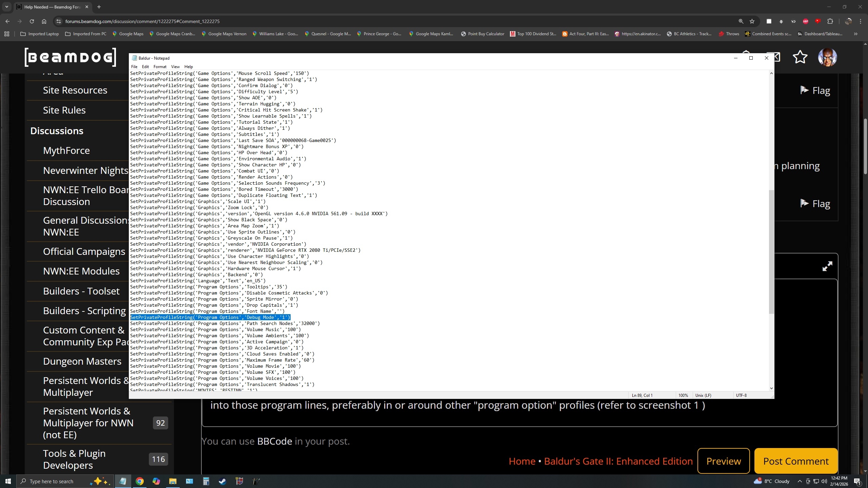Open the Adblock Plus extension icon

tap(806, 21)
